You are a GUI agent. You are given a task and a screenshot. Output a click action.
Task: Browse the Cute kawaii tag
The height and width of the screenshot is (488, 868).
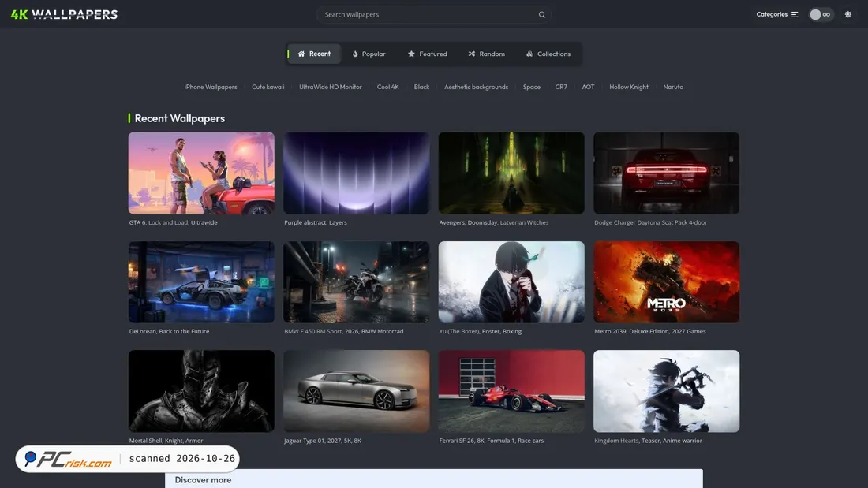(268, 87)
